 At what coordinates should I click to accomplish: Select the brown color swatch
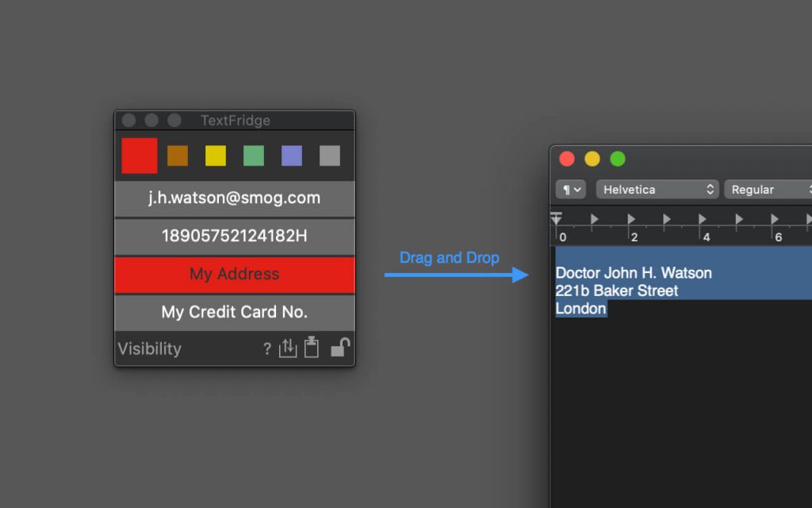178,156
